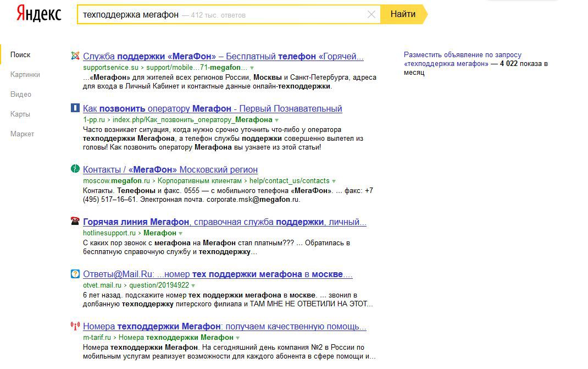588x369 pixels.
Task: Open the Горячая линия Мегафон result
Action: pos(225,222)
